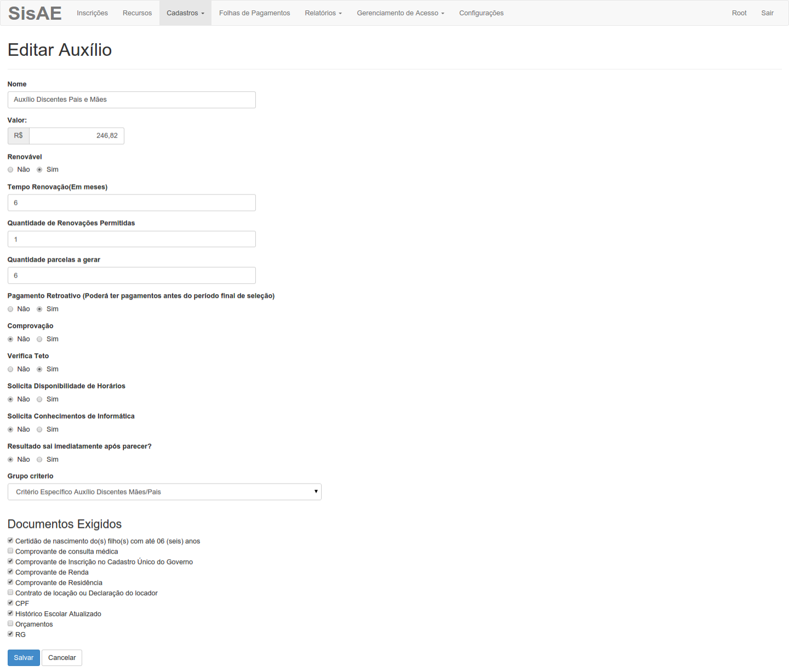This screenshot has height=672, width=789.
Task: Select Não for Resultado sai imediatamente
Action: [10, 460]
